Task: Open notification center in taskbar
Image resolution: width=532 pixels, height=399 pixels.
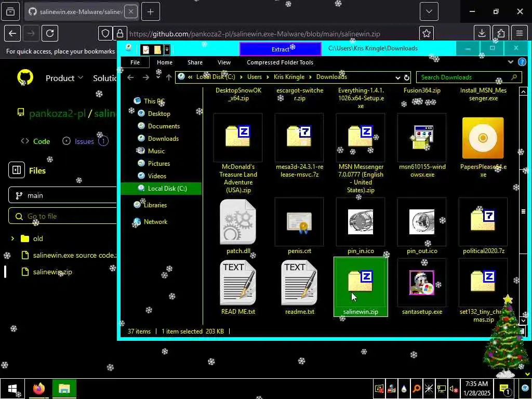Action: (x=504, y=389)
